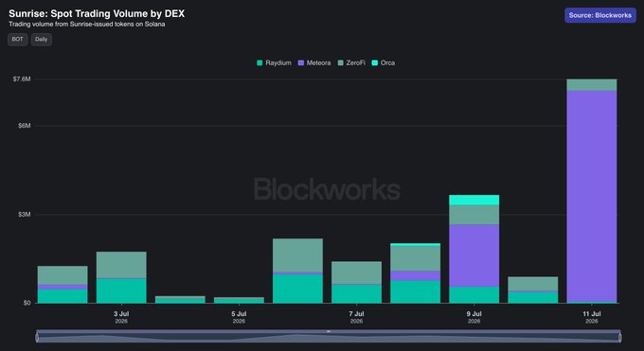Click the 3 Jul Raydium bar segment
Screen dimensions: 644x351
pyautogui.click(x=121, y=291)
